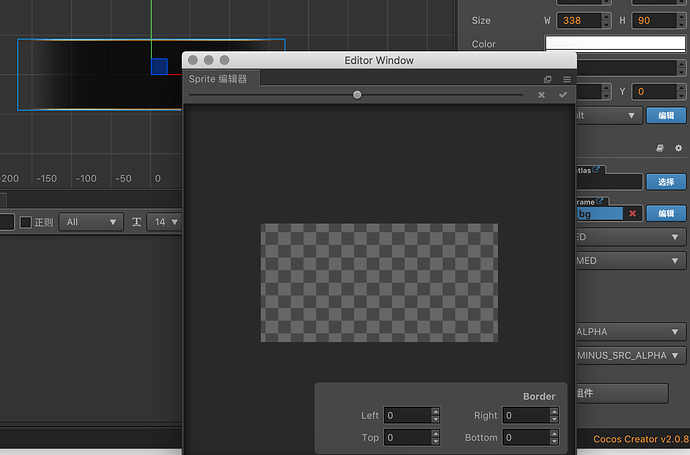Open the All filter dropdown
Screen dimensions: 690x455
coord(90,222)
